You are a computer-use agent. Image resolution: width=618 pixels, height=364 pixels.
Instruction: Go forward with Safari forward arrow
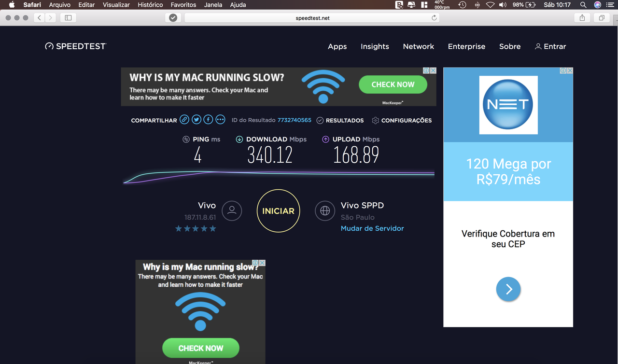pyautogui.click(x=50, y=18)
